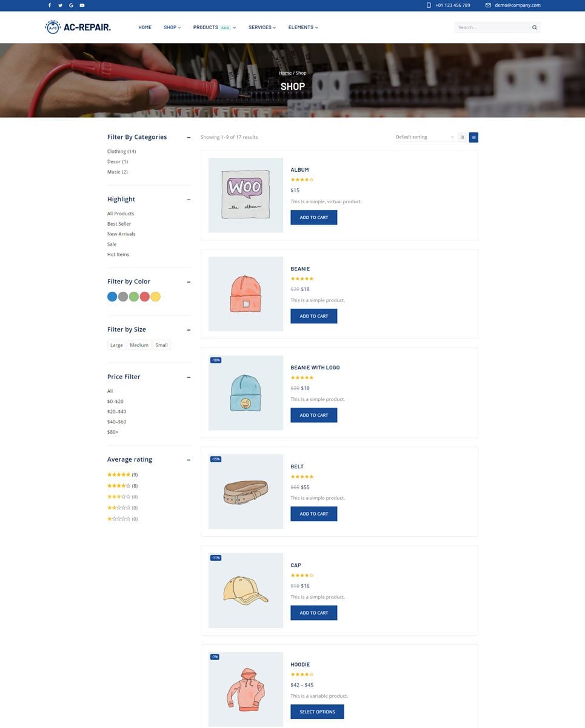Open the Twitter social icon
This screenshot has width=585, height=728.
click(x=60, y=5)
